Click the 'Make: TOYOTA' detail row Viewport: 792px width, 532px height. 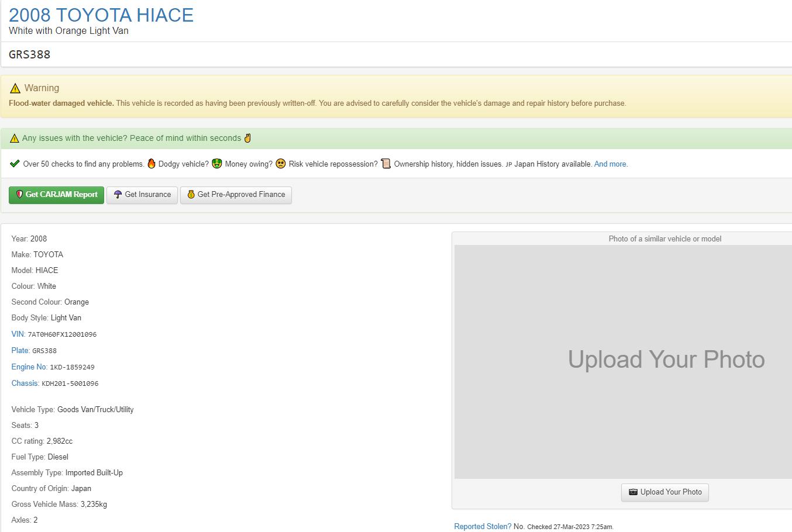coord(37,255)
